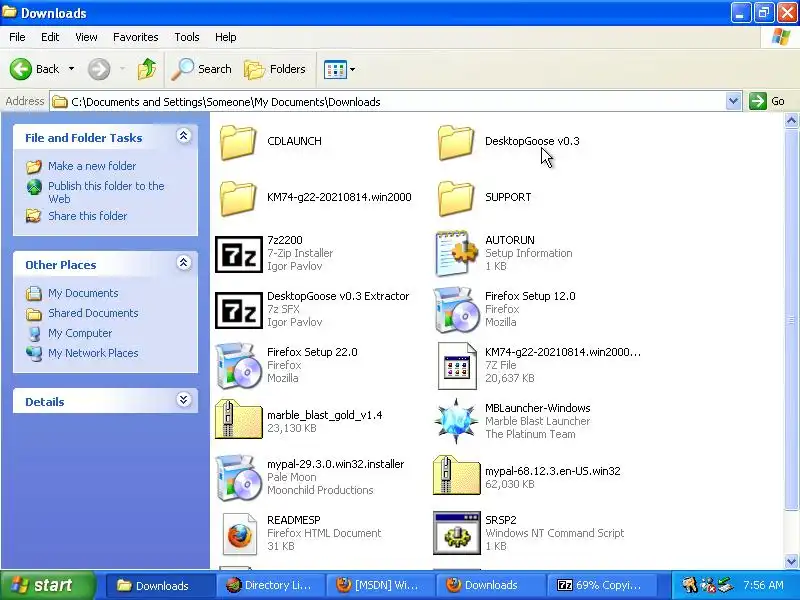The image size is (800, 600).
Task: Expand the Details panel
Action: pos(184,399)
